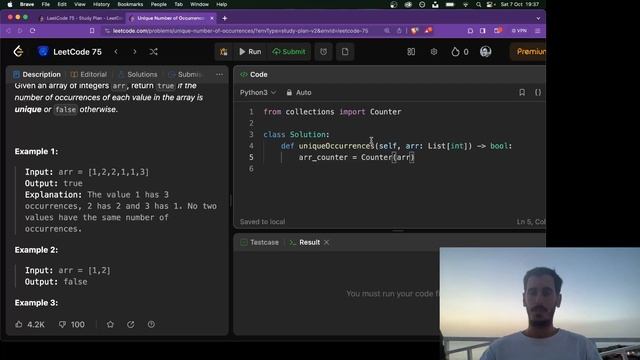This screenshot has width=640, height=360.
Task: Open Brave Shields lion icon
Action: [414, 31]
